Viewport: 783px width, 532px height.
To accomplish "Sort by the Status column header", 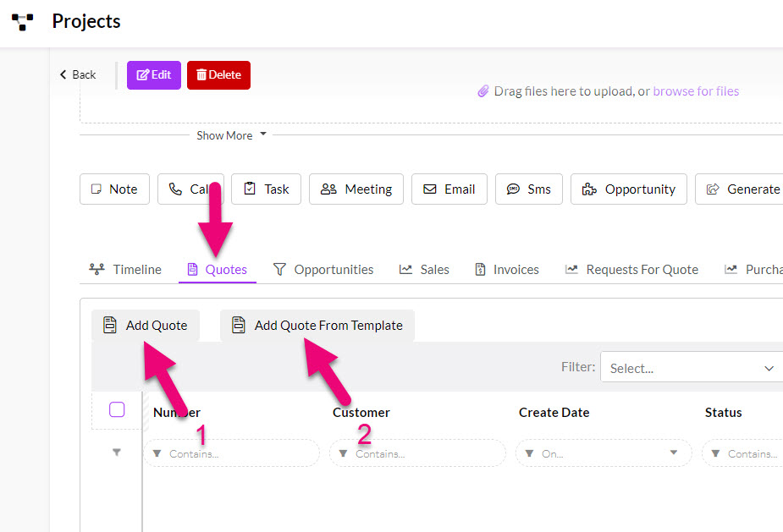I will click(x=723, y=413).
